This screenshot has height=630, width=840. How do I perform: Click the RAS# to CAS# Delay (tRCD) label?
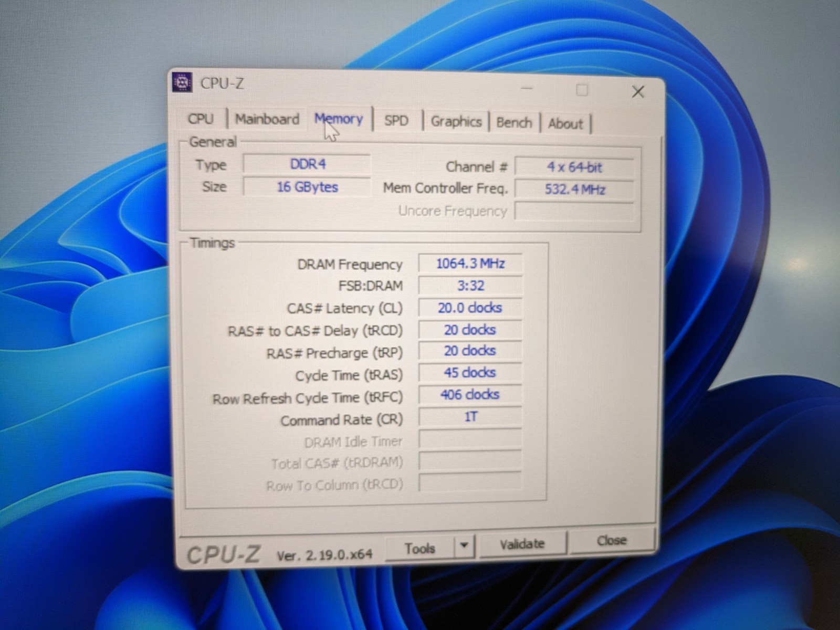pyautogui.click(x=315, y=331)
